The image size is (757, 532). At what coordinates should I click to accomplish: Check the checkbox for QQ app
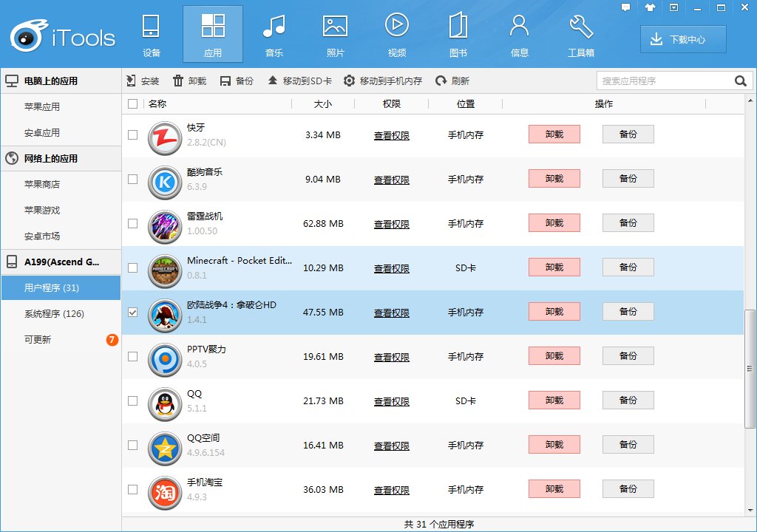point(133,400)
